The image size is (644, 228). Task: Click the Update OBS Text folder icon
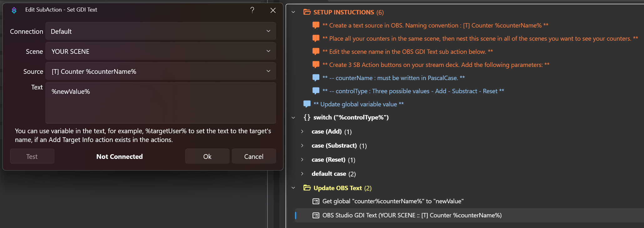point(307,188)
